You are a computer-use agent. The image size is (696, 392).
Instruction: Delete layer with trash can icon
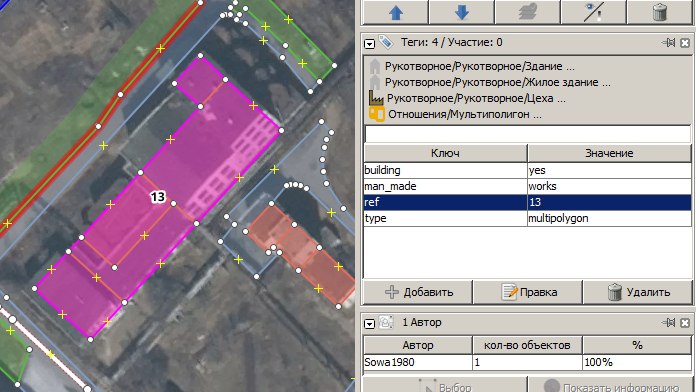point(660,12)
